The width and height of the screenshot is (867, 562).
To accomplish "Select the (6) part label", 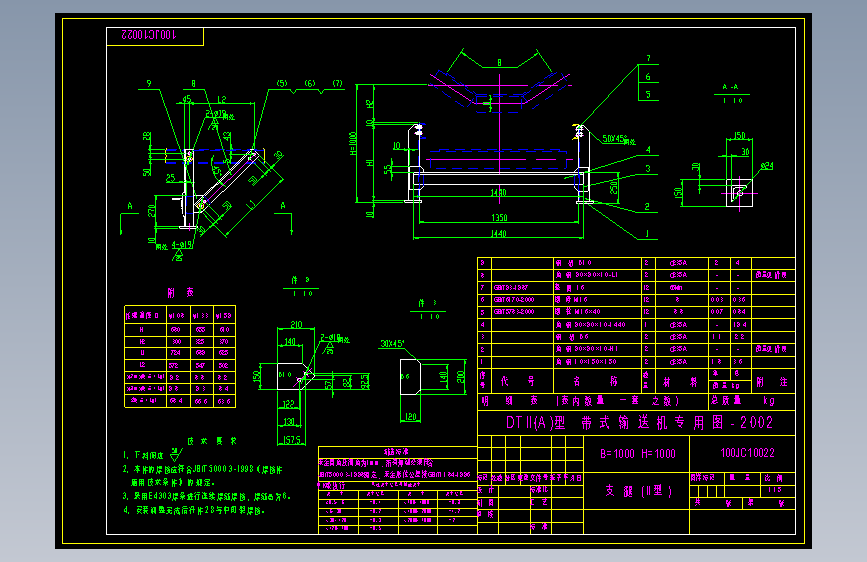I will point(310,84).
